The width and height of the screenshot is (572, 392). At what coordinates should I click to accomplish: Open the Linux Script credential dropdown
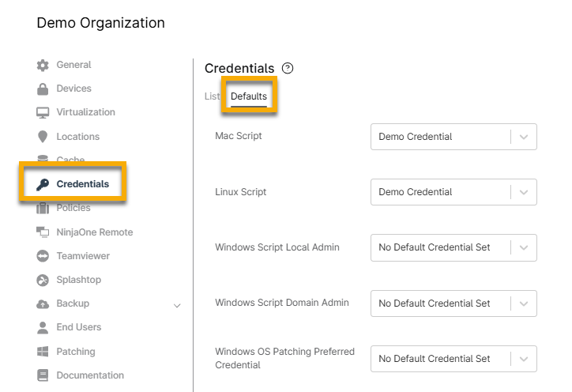(453, 192)
